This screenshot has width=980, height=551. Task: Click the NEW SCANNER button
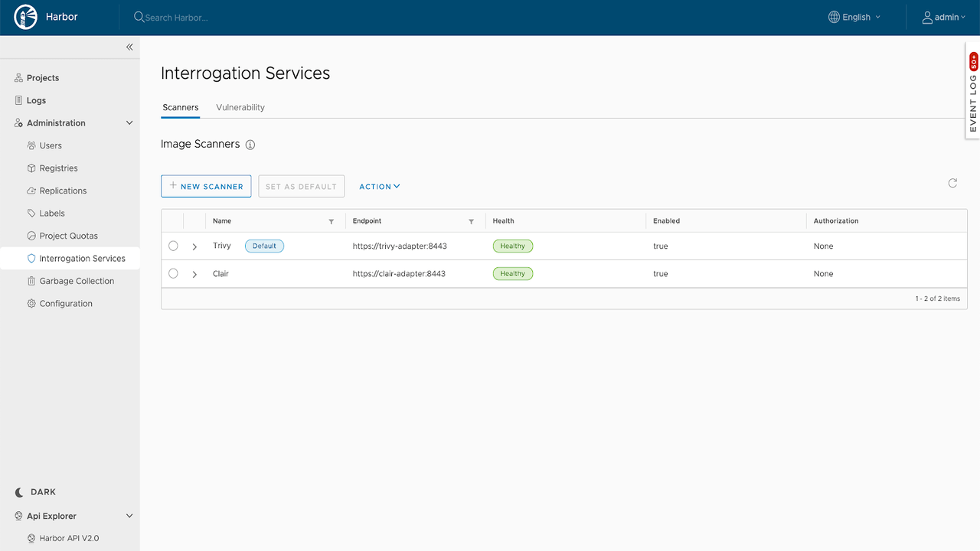click(206, 186)
